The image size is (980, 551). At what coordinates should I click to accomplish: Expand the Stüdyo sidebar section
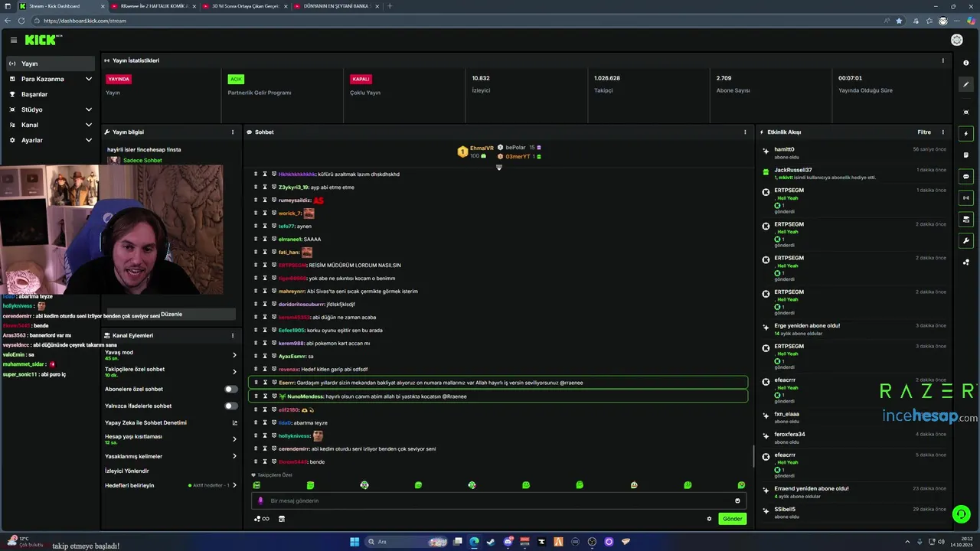88,109
